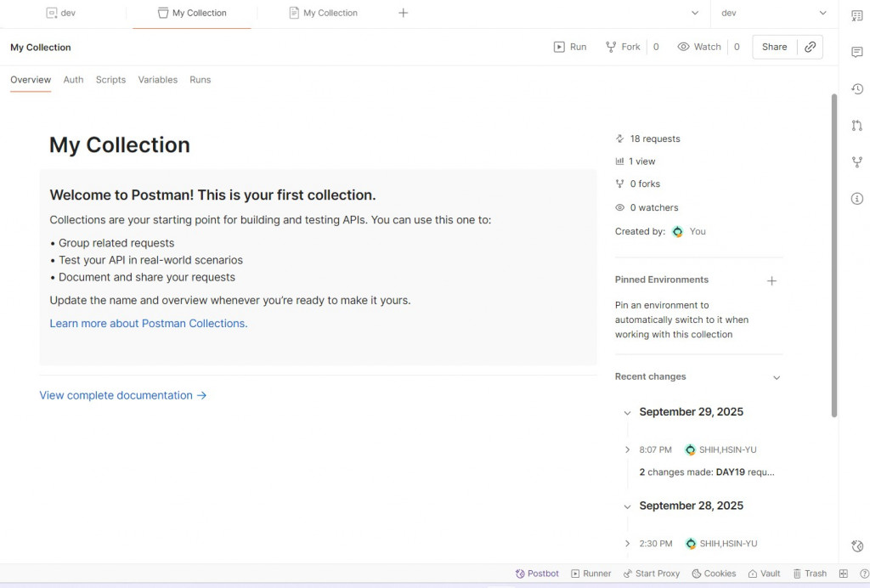Screen dimensions: 870x588
Task: Switch to the Scripts tab
Action: click(110, 80)
